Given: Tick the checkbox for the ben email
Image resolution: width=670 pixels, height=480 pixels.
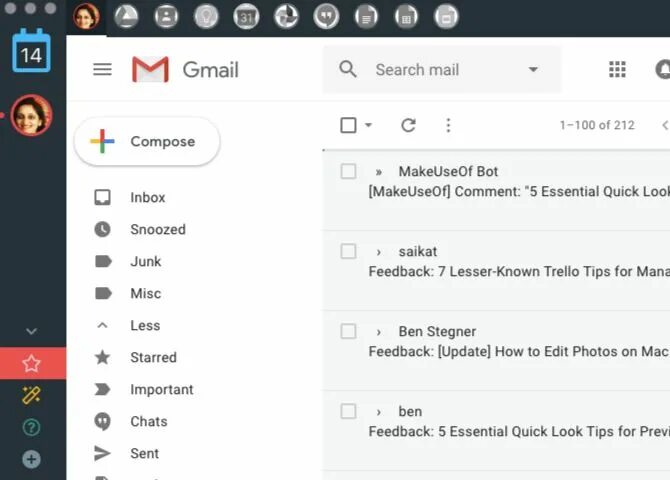Looking at the screenshot, I should [x=348, y=411].
